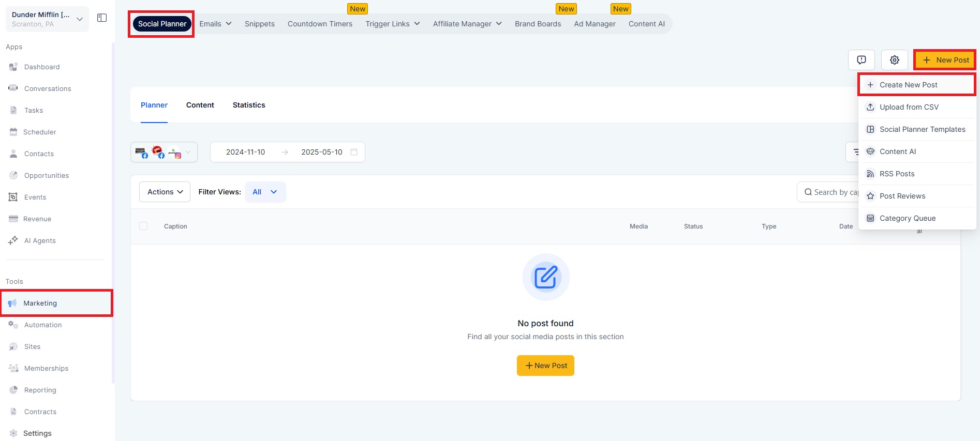Expand the Emails dropdown
Screen dimensions: 980x441
(x=215, y=24)
